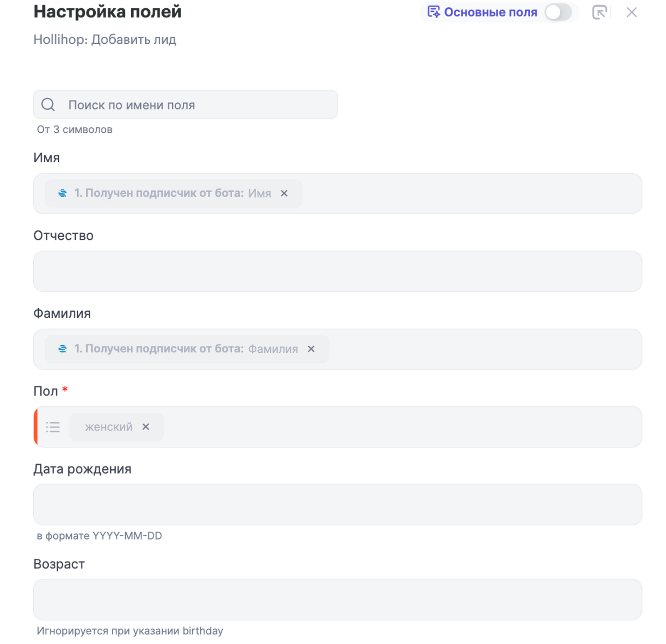Screen dimensions: 666x644
Task: Open the list icon in Пол field
Action: (53, 427)
